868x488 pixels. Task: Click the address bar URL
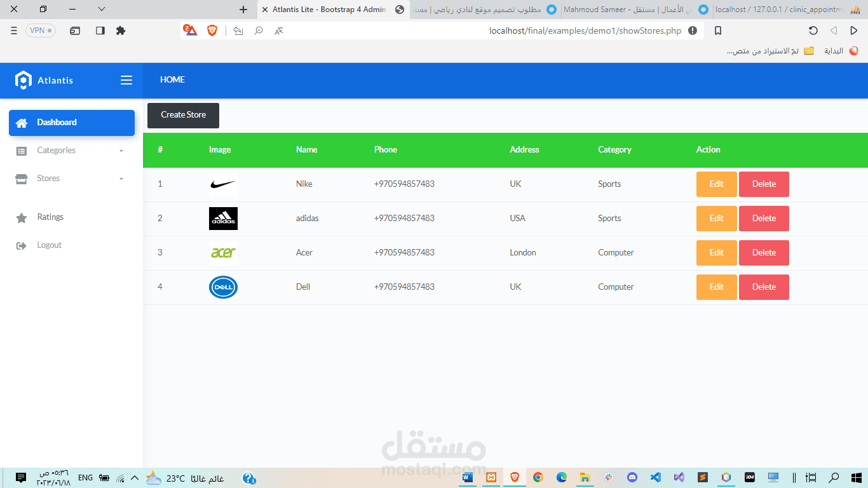coord(585,30)
